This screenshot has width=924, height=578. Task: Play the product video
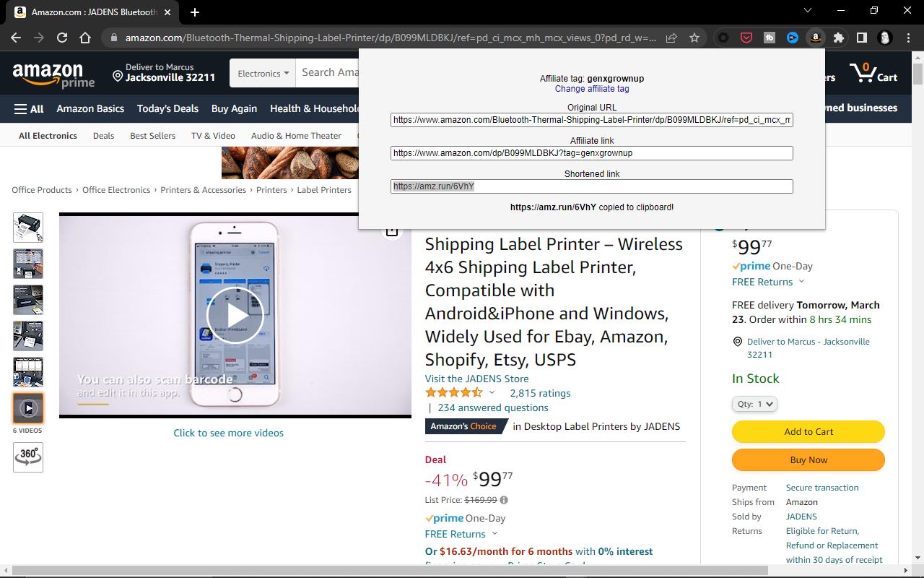(x=235, y=316)
